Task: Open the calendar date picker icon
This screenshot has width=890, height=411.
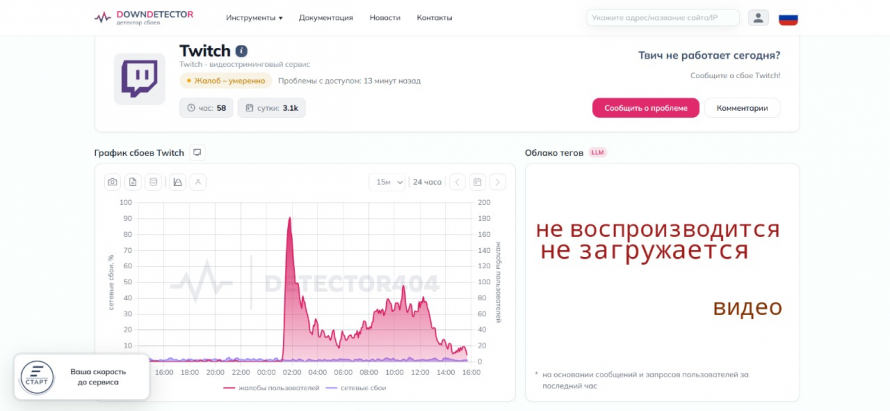Action: click(477, 182)
